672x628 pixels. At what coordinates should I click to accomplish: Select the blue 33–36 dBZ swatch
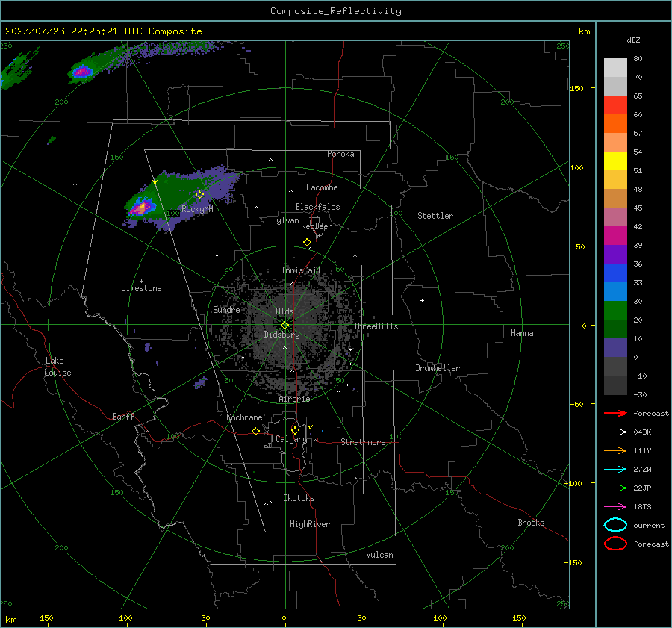point(615,273)
